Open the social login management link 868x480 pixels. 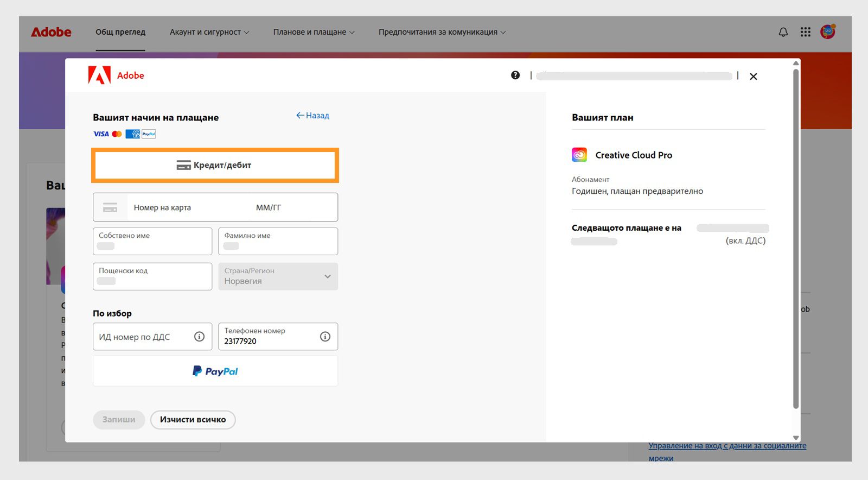click(727, 452)
